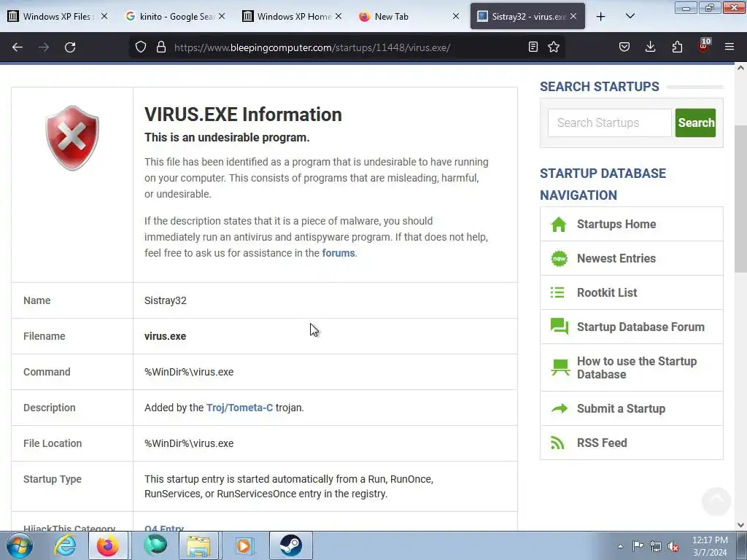Open the forums link

pyautogui.click(x=338, y=253)
